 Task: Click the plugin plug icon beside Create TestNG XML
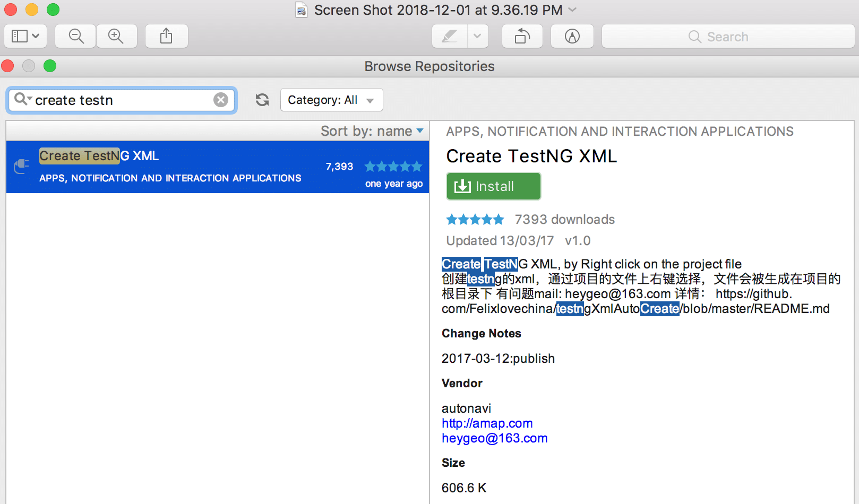21,166
